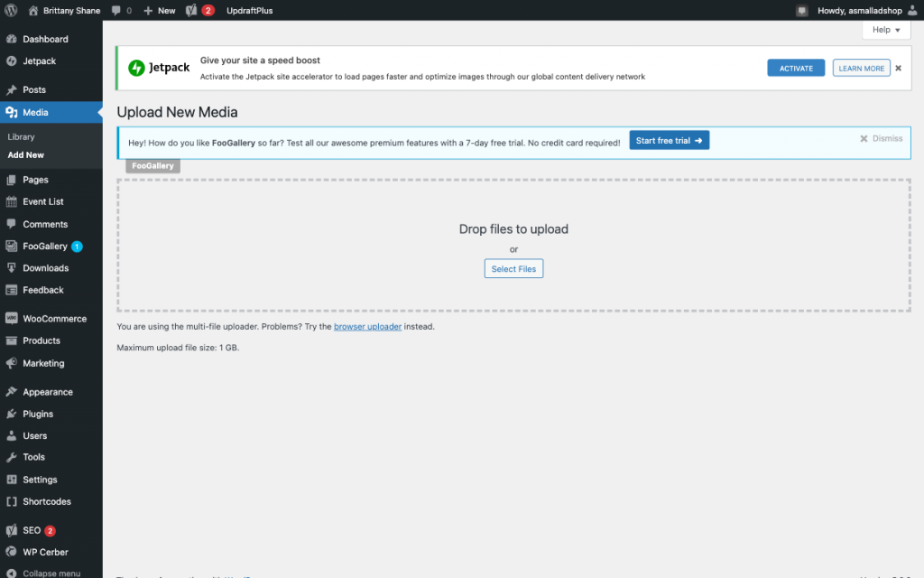The width and height of the screenshot is (924, 578).
Task: Click the Maximum upload file size text
Action: coord(178,348)
